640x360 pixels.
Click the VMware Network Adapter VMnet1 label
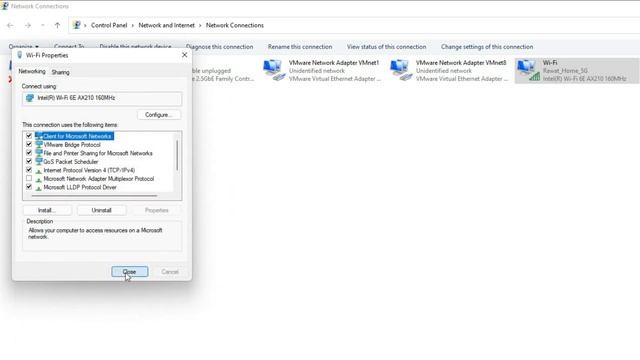[334, 63]
